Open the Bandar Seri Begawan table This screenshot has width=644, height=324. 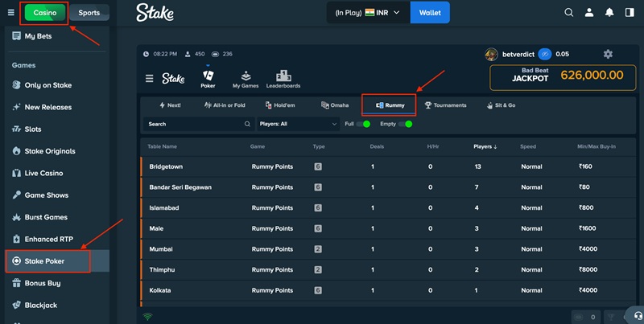pos(389,187)
